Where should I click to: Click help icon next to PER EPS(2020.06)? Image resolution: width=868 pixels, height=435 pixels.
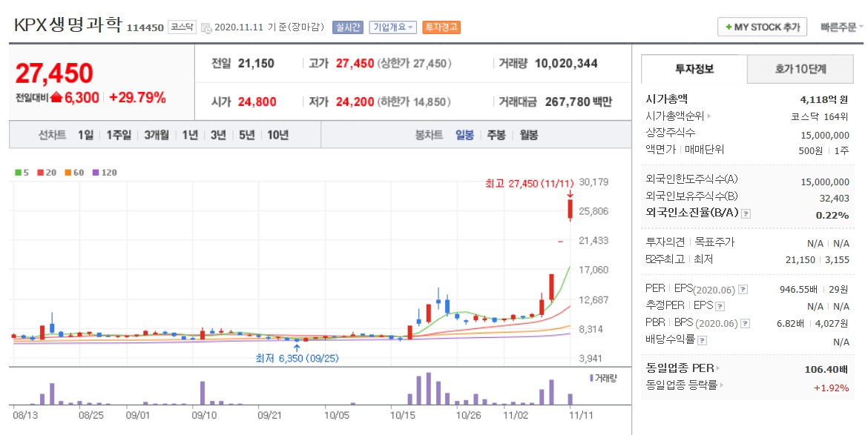click(x=743, y=289)
